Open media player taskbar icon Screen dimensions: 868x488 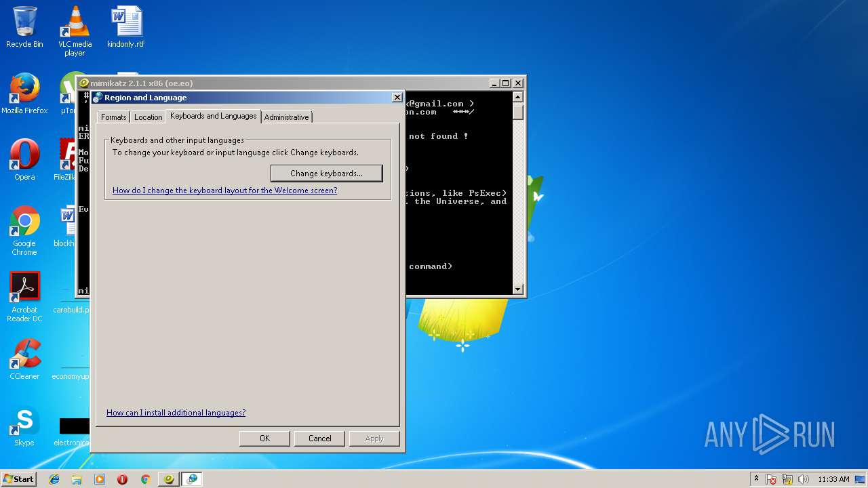point(100,479)
